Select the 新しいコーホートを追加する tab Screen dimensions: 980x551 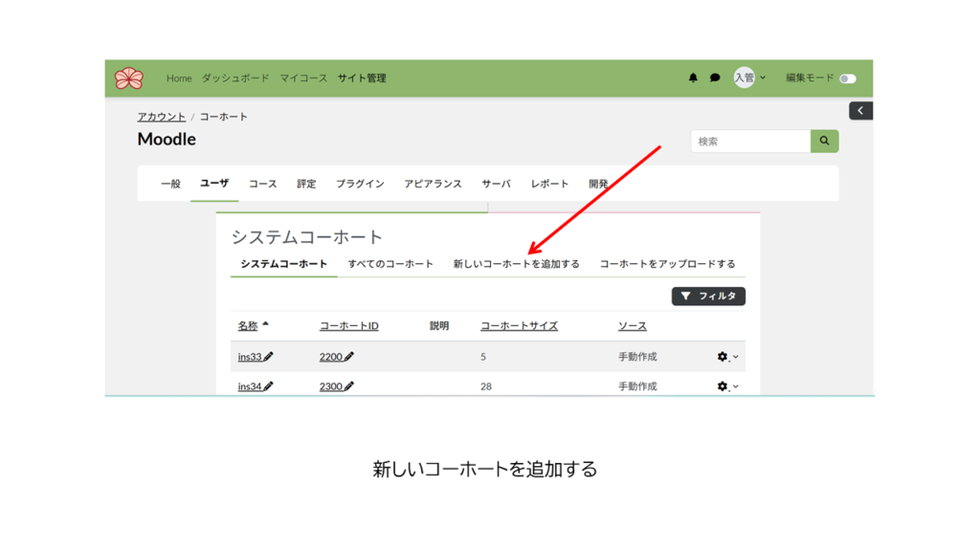click(x=516, y=264)
